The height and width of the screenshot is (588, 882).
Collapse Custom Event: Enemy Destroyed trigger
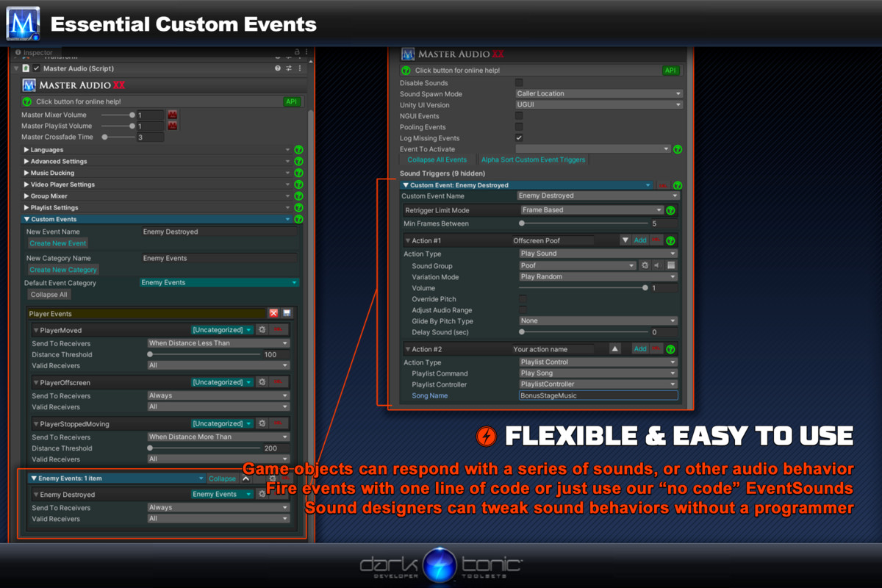tap(406, 185)
